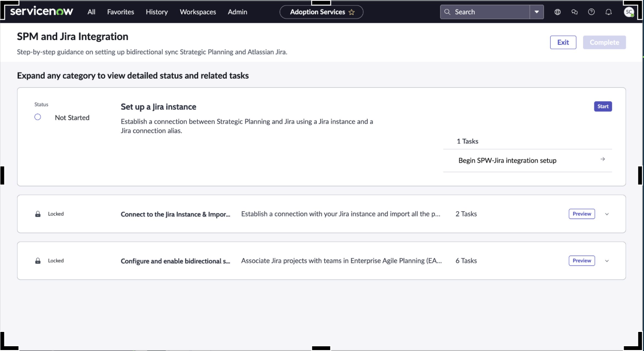644x351 pixels.
Task: Click the Adoption Services pill
Action: (x=321, y=12)
